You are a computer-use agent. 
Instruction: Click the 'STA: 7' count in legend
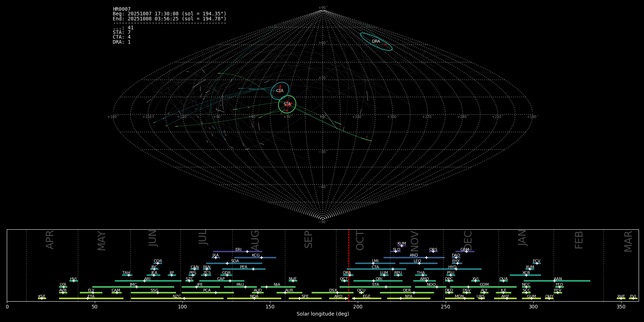(x=122, y=33)
